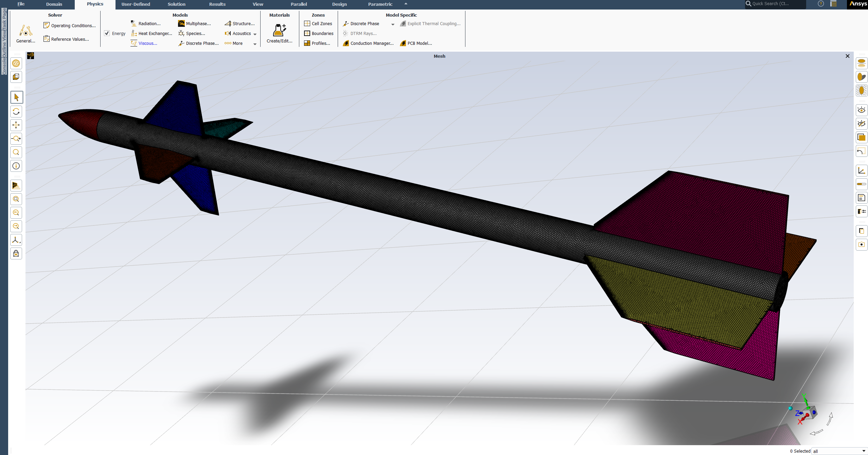Switch to the Domain tab
Screen dimensions: 868x455
54,4
